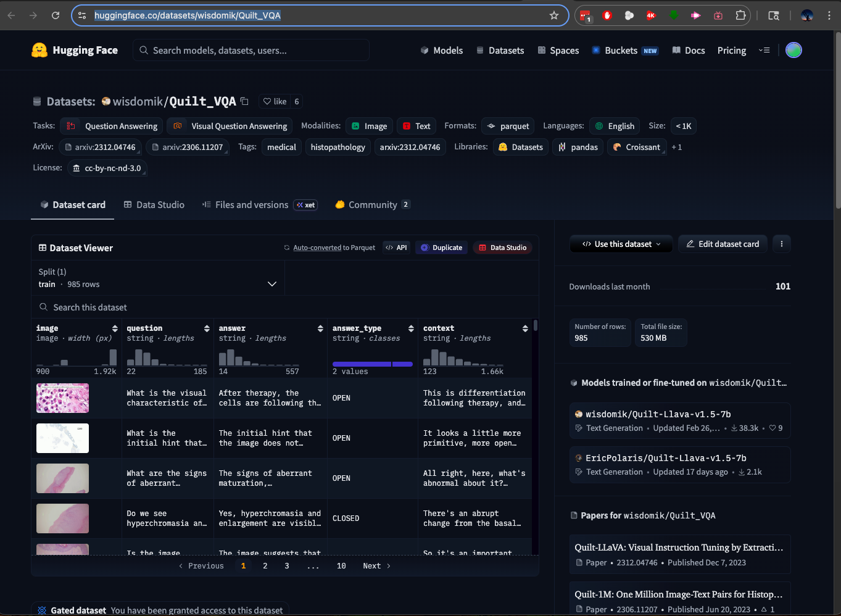Go to Datasets in the navbar

(500, 51)
